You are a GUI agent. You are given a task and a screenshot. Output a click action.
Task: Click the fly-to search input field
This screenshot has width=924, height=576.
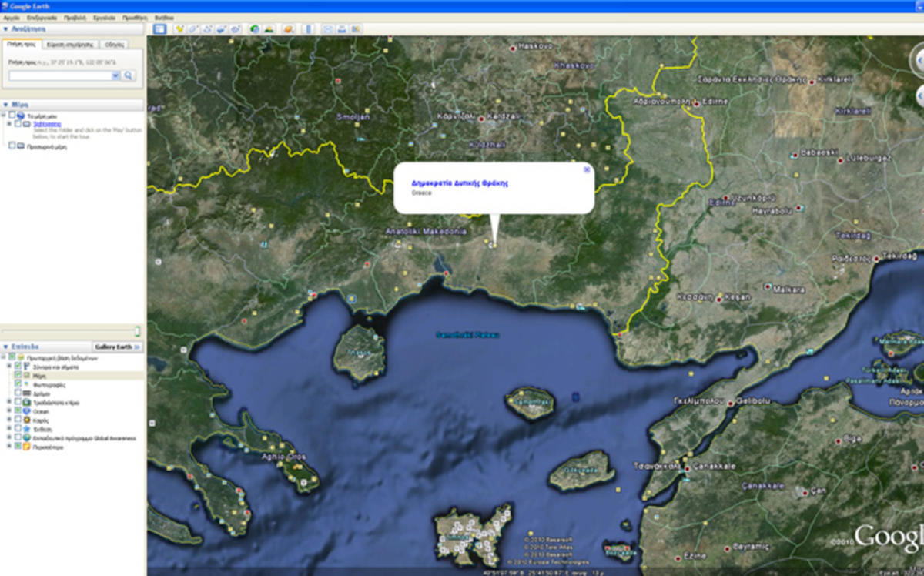pos(60,75)
